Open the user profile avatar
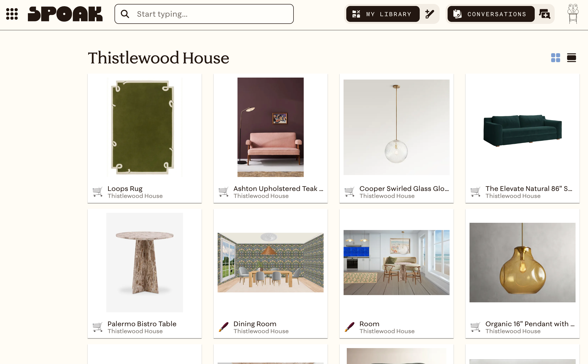The width and height of the screenshot is (588, 364). pyautogui.click(x=573, y=14)
